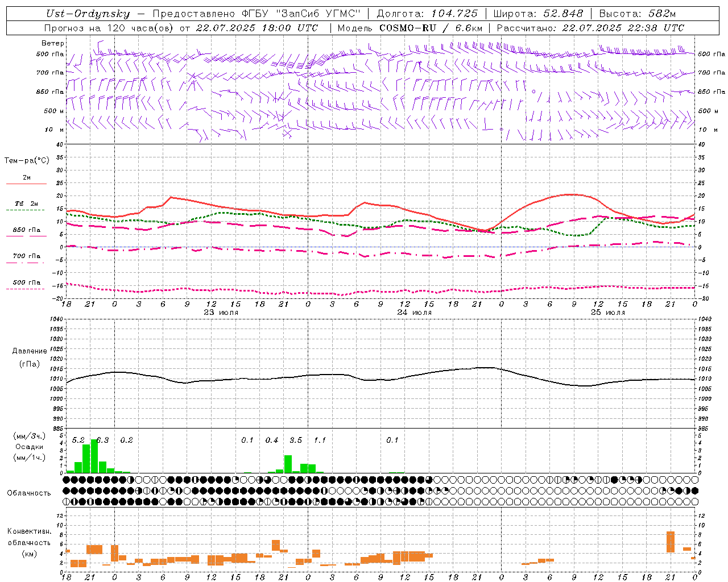Click the 'Td 2м' dew point legend entry
Viewport: 728px width, 582px height.
27,203
